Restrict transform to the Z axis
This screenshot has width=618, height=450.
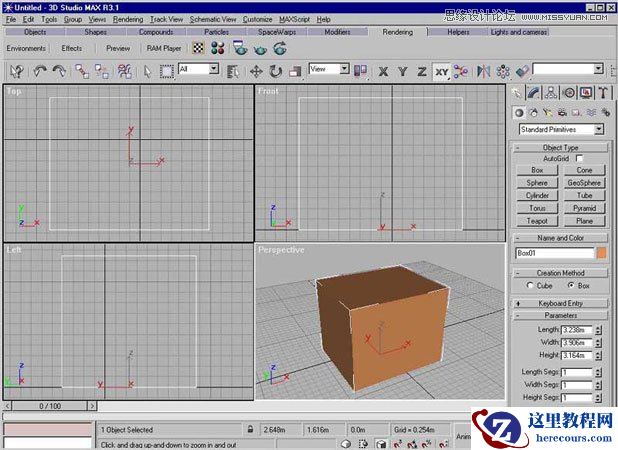pyautogui.click(x=422, y=72)
